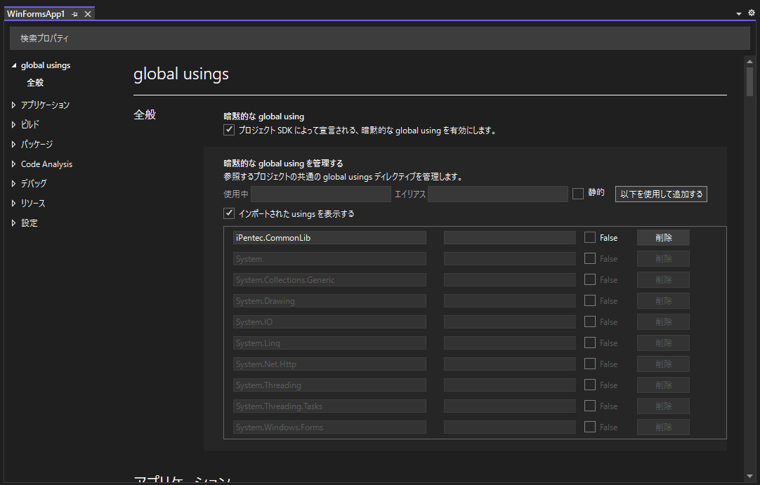Click the vertical scrollbar thumb
This screenshot has height=485, width=760.
pos(750,81)
